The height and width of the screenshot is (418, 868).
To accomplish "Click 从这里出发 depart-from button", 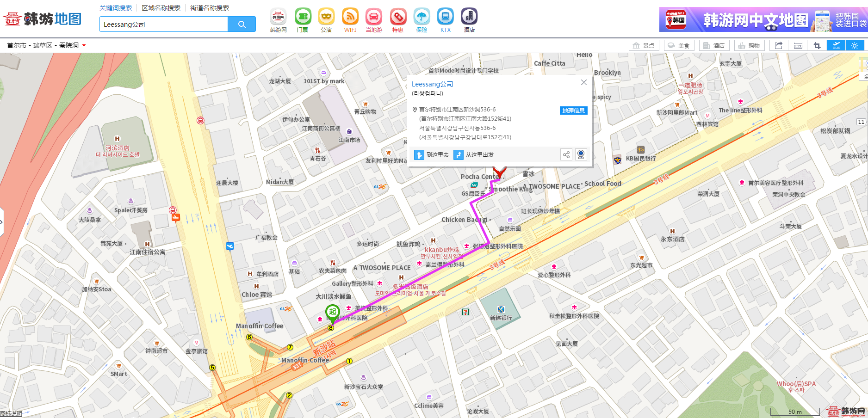I will [x=474, y=155].
